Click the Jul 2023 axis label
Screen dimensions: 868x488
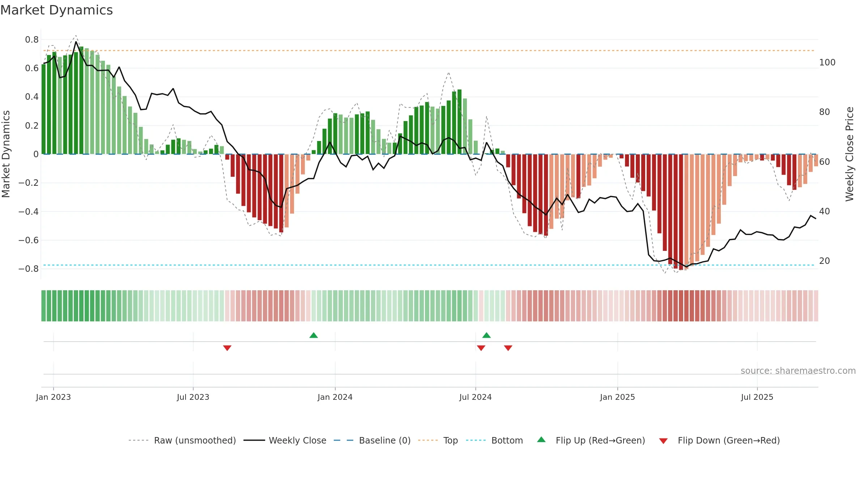pyautogui.click(x=193, y=397)
